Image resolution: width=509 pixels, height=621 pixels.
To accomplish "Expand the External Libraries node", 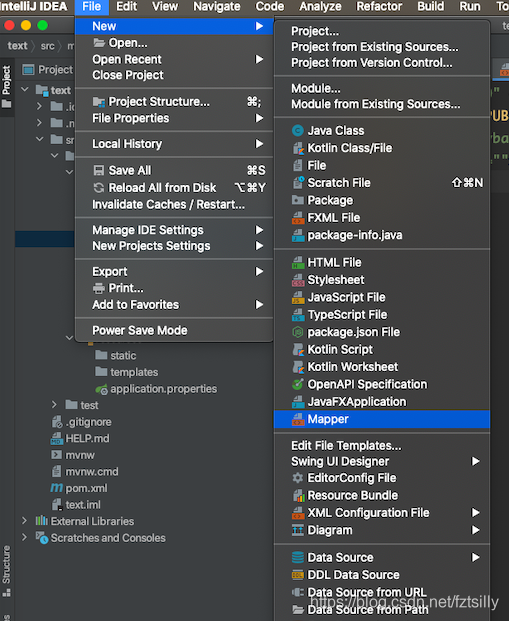I will (x=25, y=521).
